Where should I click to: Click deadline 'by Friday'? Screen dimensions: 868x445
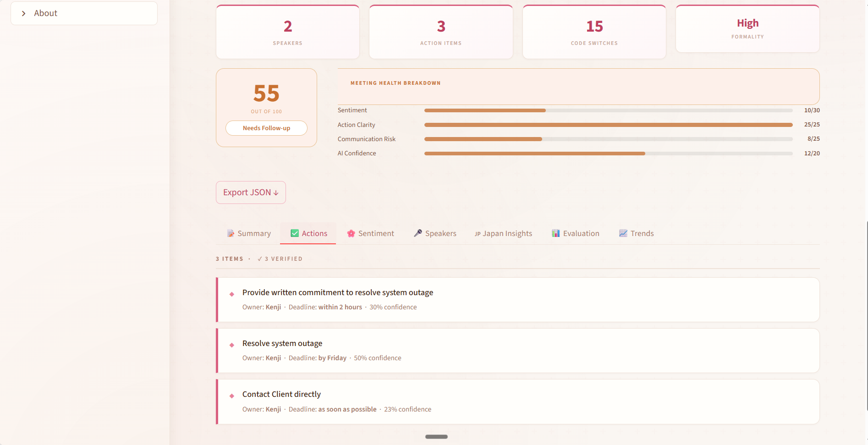tap(332, 358)
